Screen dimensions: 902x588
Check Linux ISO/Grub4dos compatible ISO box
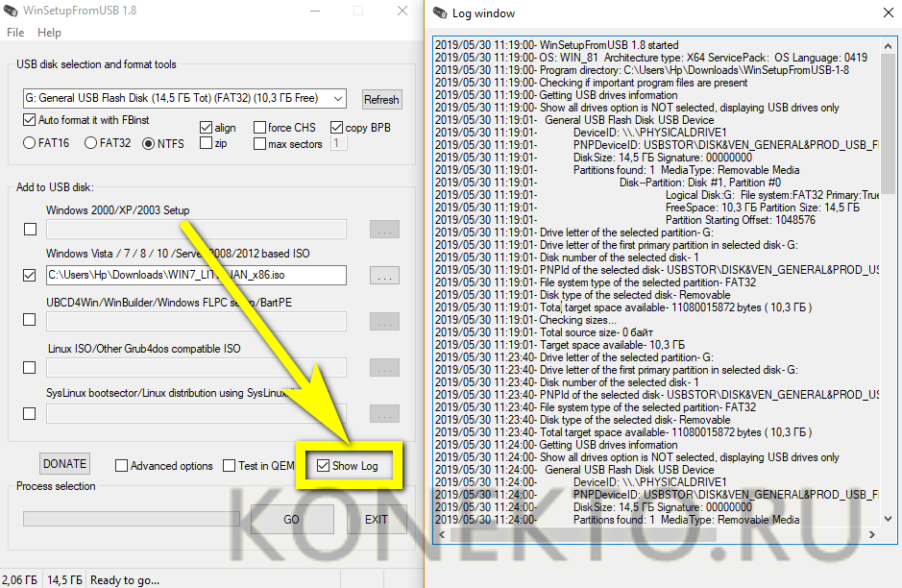click(30, 367)
